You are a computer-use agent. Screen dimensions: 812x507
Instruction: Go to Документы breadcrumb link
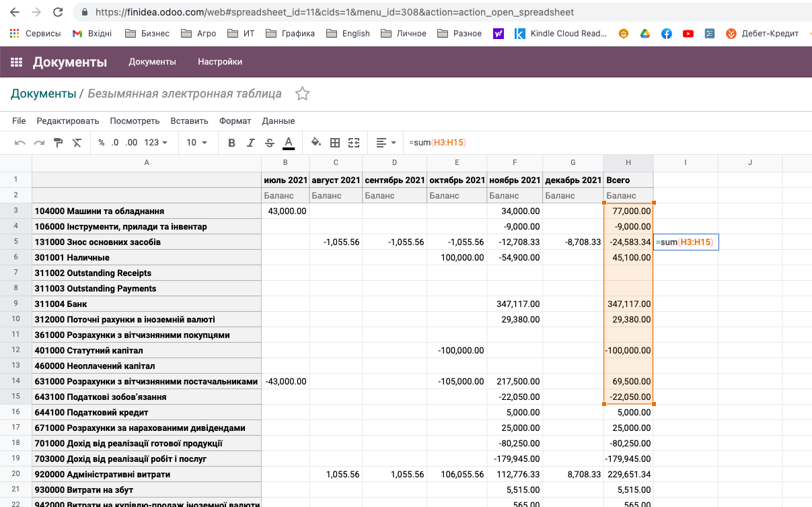43,94
